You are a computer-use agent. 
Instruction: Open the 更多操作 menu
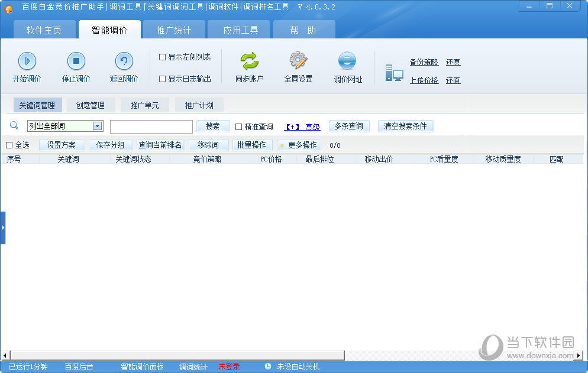[x=299, y=145]
